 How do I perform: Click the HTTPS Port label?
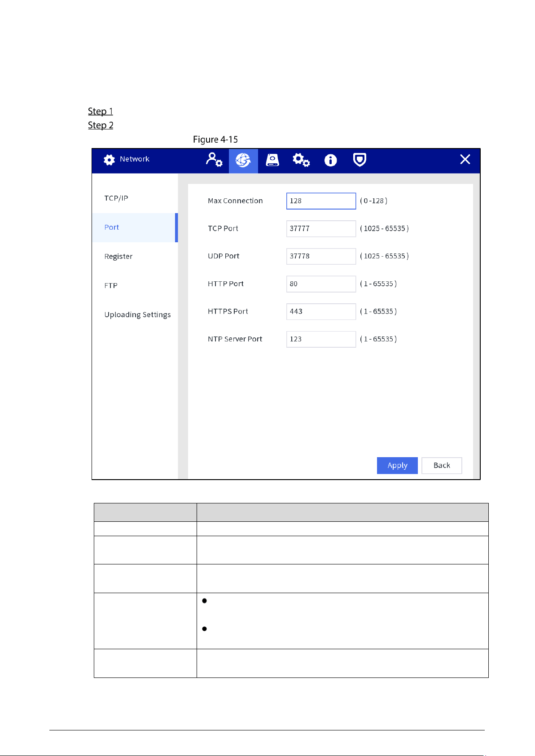(x=228, y=311)
